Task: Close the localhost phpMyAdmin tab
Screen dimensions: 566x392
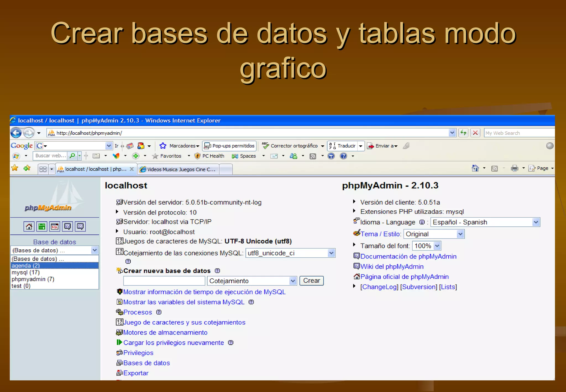Action: click(132, 169)
